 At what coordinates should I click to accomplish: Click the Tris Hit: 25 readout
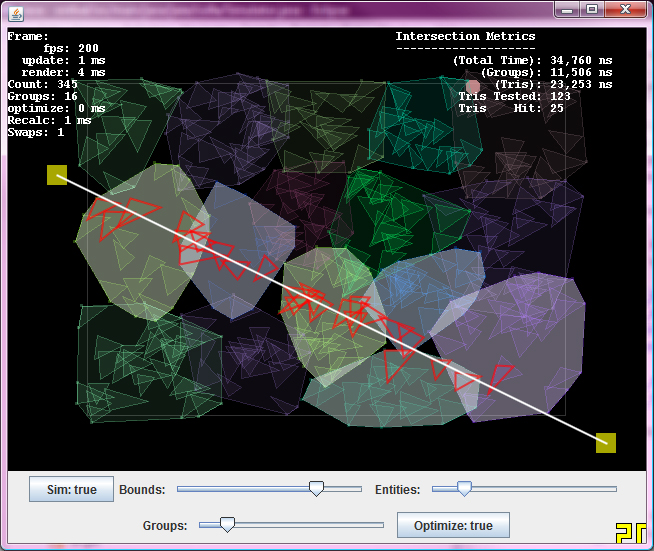tap(510, 108)
